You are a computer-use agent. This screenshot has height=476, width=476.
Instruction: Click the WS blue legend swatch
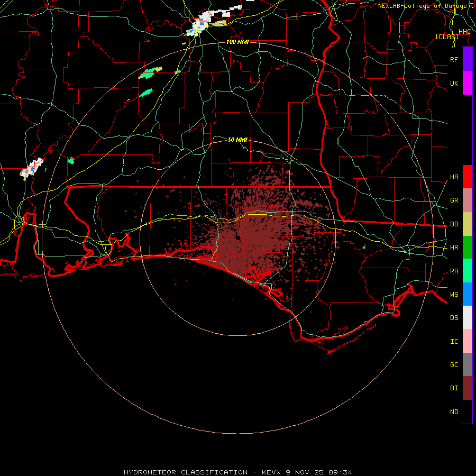click(467, 294)
